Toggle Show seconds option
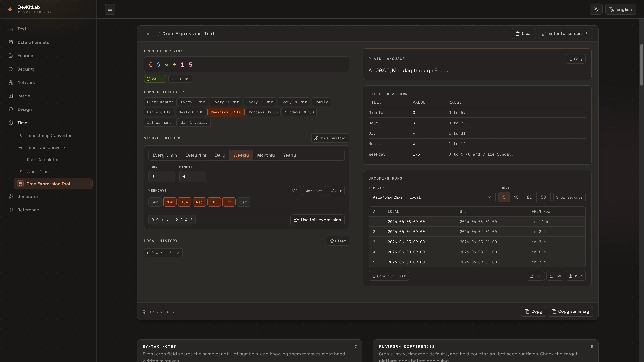The image size is (644, 362). click(569, 197)
